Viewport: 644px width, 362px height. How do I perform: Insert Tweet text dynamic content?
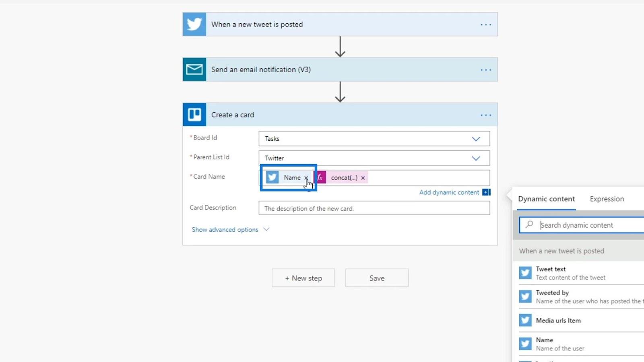(582, 273)
